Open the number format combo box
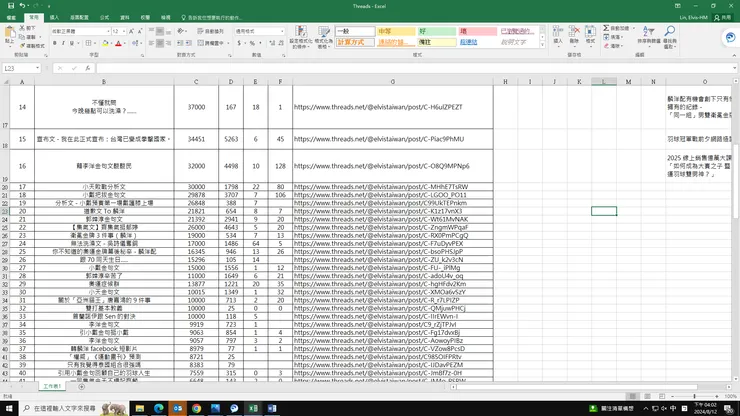 coord(260,31)
